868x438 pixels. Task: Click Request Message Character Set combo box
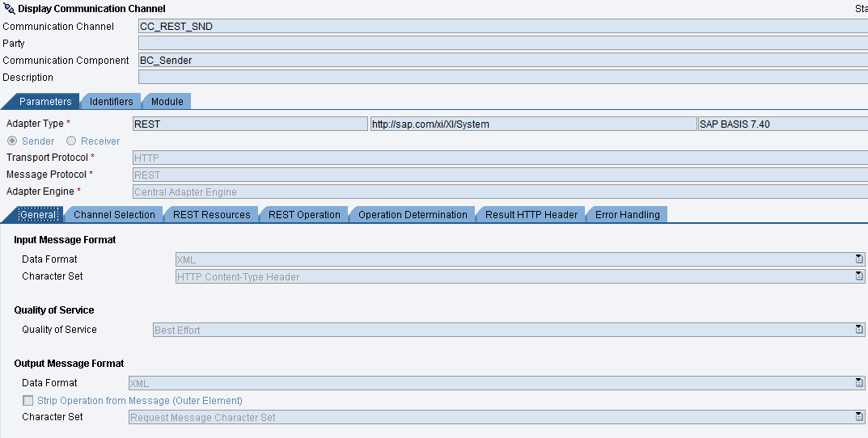497,417
